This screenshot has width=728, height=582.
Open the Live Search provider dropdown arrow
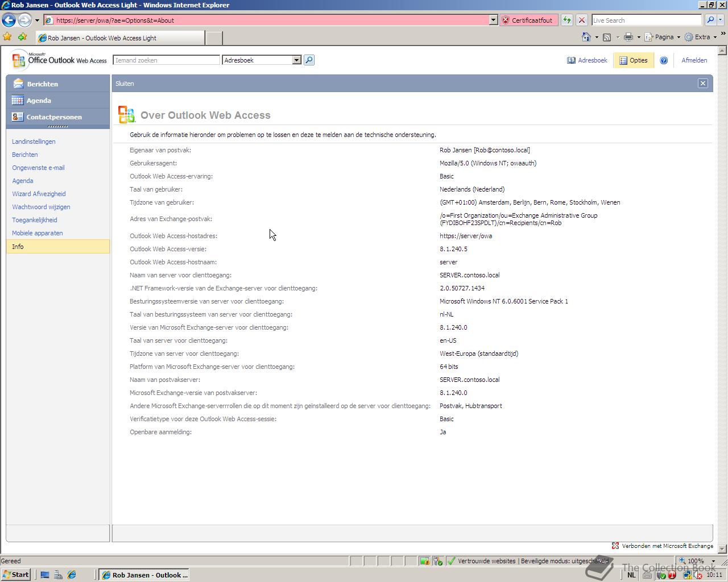coord(721,20)
